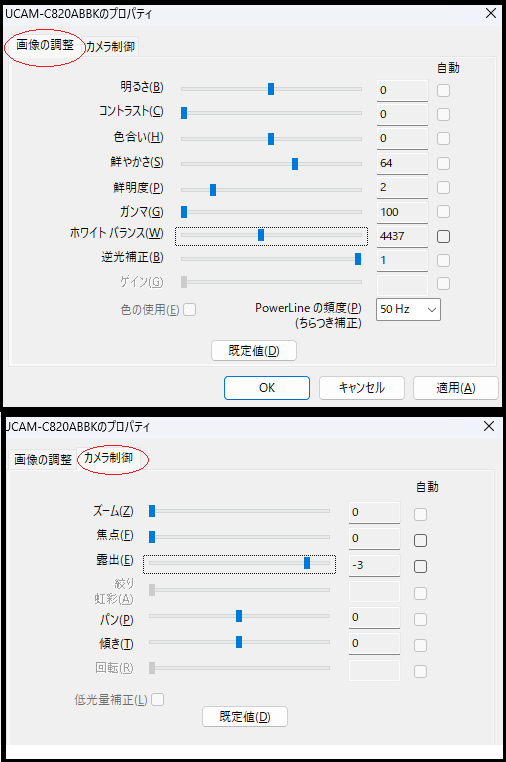The width and height of the screenshot is (506, 762).
Task: Click the ズーム slider handle
Action: pos(152,511)
